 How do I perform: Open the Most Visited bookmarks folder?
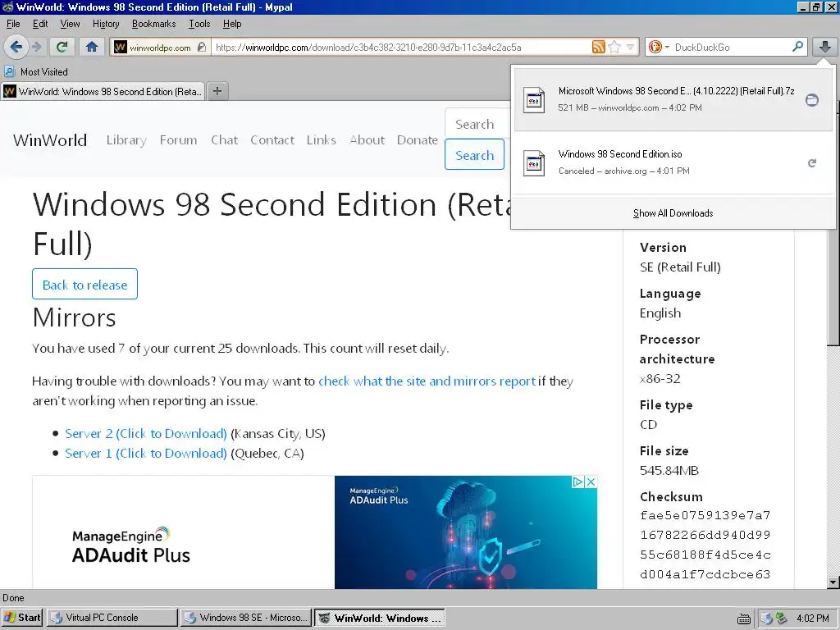36,72
